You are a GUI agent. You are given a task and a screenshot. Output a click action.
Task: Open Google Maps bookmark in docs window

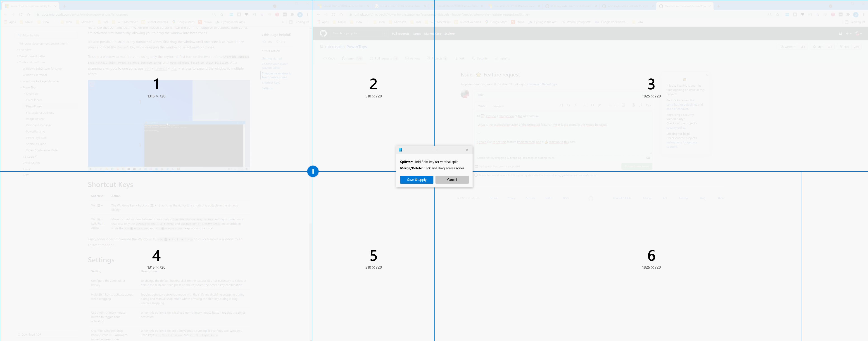click(183, 22)
